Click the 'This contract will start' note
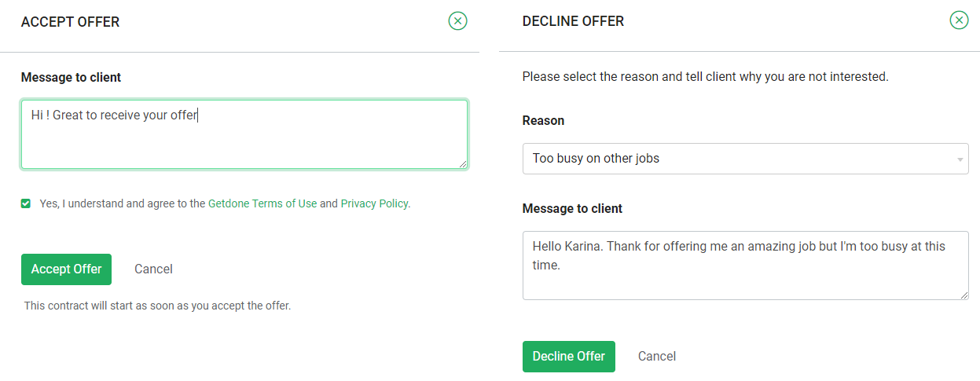The width and height of the screenshot is (980, 381). pyautogui.click(x=157, y=306)
